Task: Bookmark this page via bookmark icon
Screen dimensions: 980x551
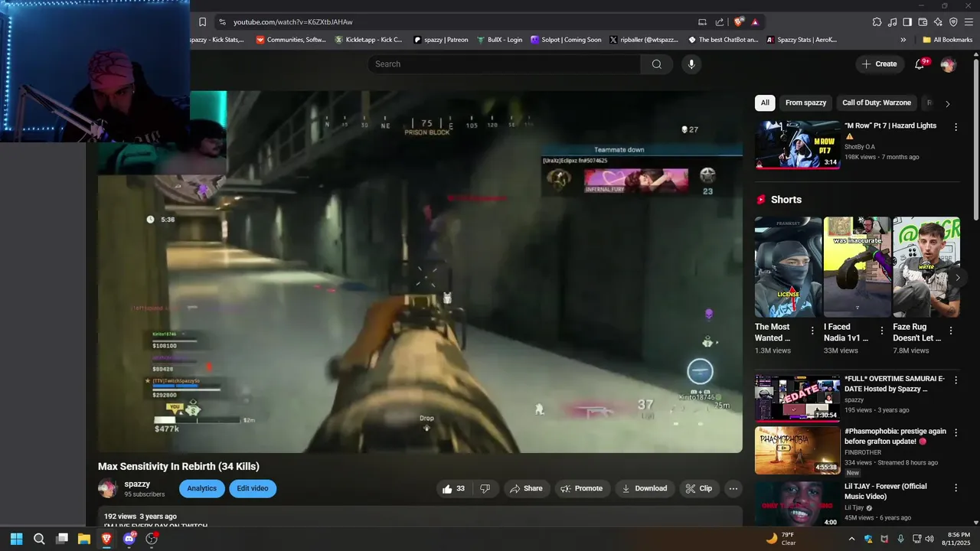Action: [202, 22]
